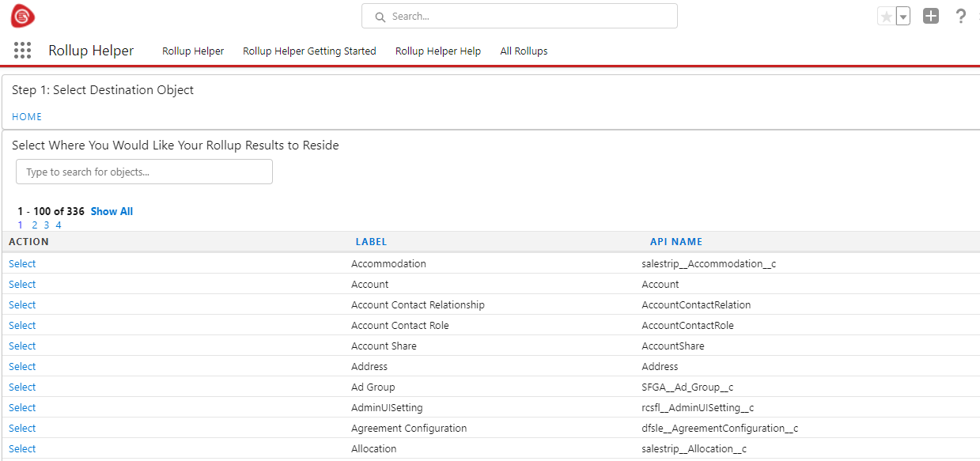The width and height of the screenshot is (980, 461).
Task: Open the App Launcher grid icon
Action: [x=23, y=51]
